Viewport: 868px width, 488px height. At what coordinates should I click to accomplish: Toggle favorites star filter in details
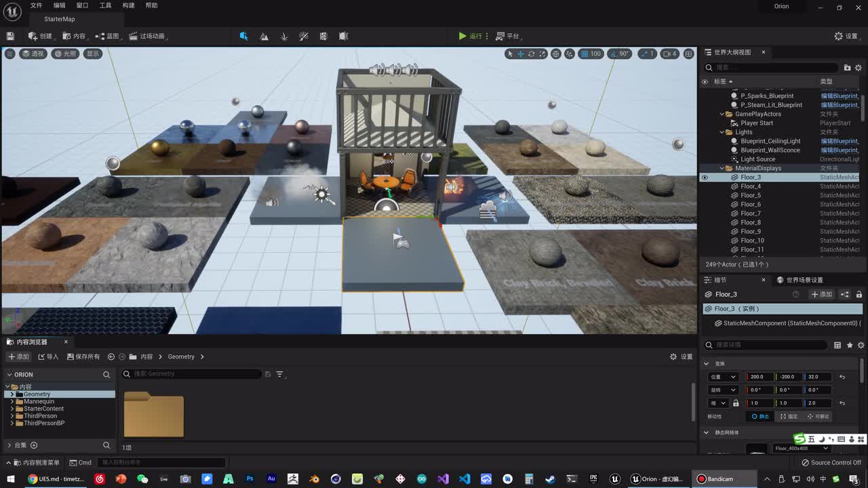click(849, 345)
